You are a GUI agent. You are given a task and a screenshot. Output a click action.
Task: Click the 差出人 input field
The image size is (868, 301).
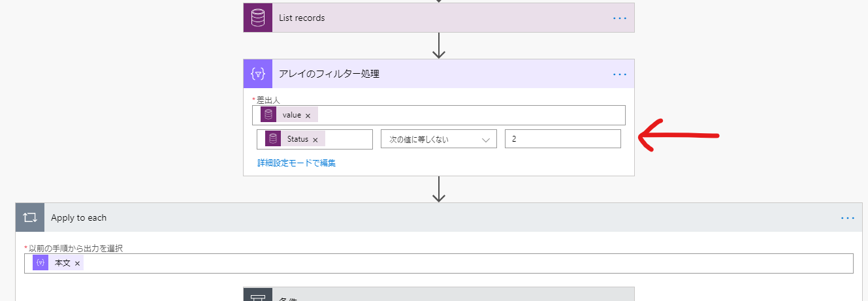coord(439,115)
